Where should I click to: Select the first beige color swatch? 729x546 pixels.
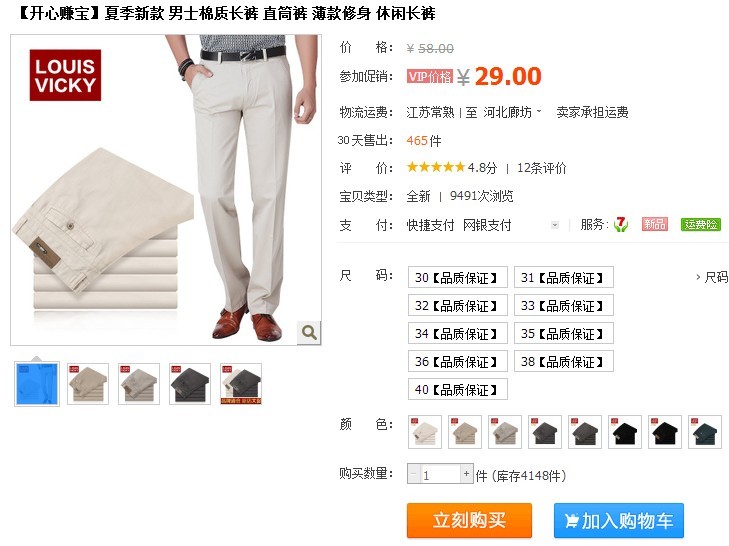[424, 432]
